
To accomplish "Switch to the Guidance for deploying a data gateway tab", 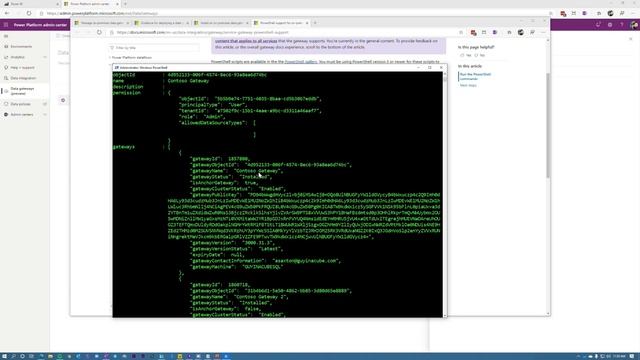I will pyautogui.click(x=161, y=23).
